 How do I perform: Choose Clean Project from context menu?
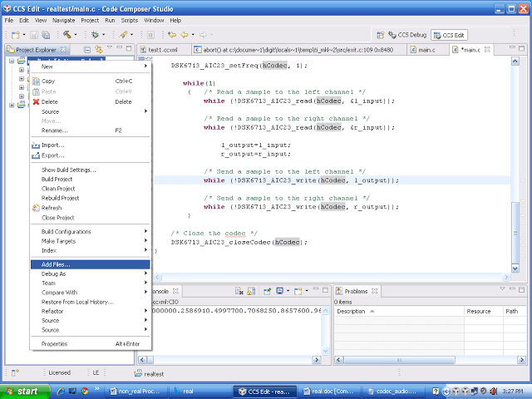[91, 189]
